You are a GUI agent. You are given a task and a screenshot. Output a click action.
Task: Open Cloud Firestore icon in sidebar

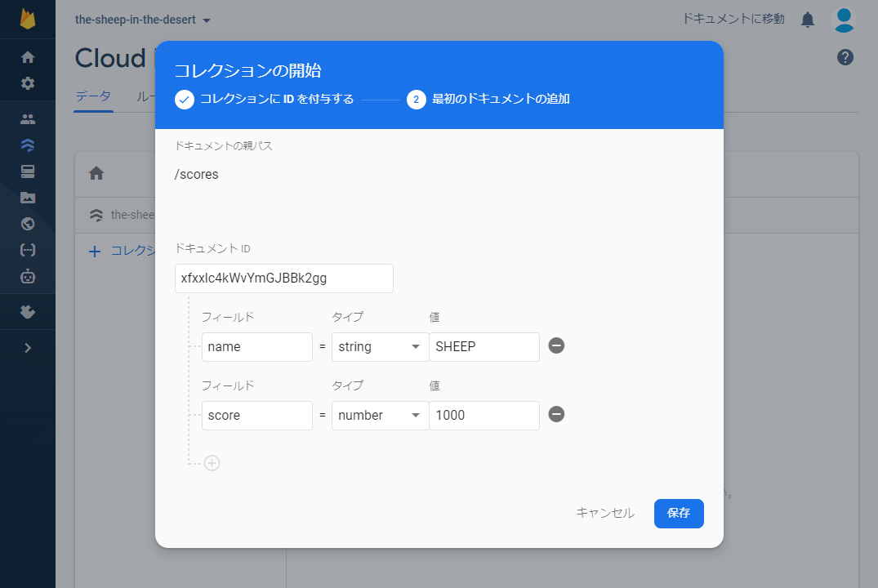tap(28, 145)
